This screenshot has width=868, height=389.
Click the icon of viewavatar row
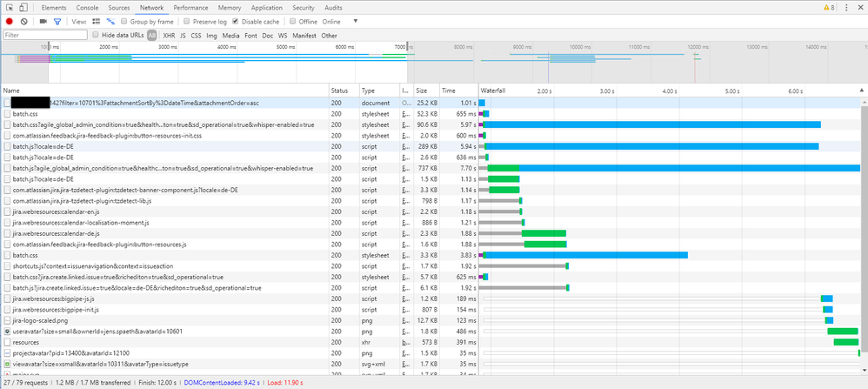pos(7,364)
